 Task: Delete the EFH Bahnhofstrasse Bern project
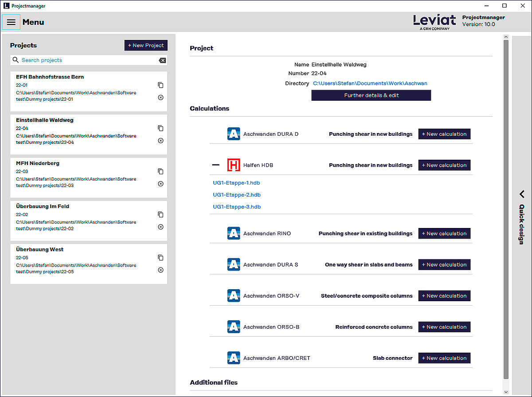pyautogui.click(x=160, y=98)
